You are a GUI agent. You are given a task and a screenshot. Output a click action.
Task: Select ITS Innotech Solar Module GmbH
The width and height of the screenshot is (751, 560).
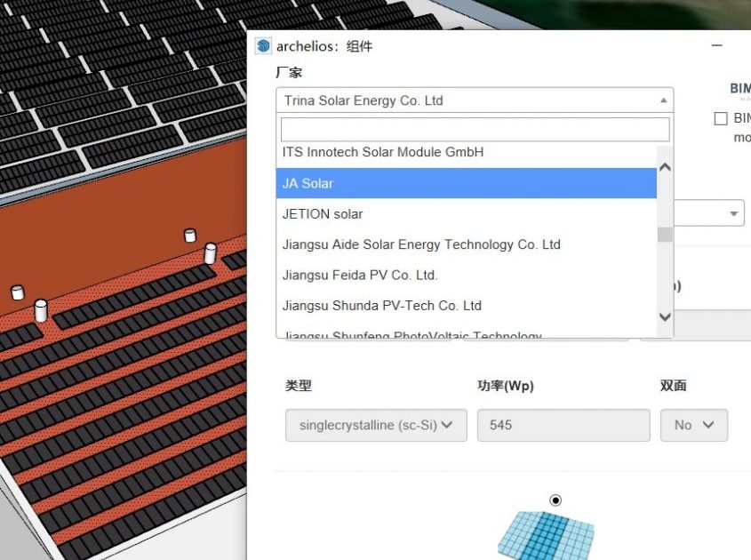click(x=466, y=152)
